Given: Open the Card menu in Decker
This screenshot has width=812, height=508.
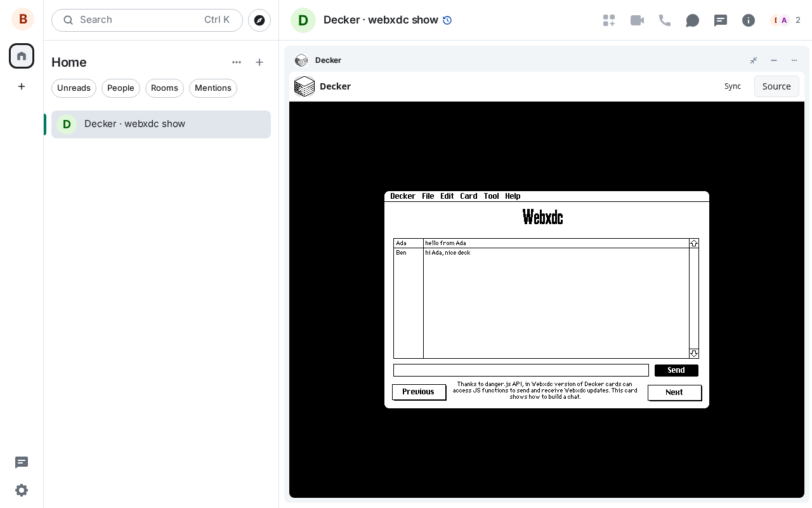Looking at the screenshot, I should [x=469, y=196].
